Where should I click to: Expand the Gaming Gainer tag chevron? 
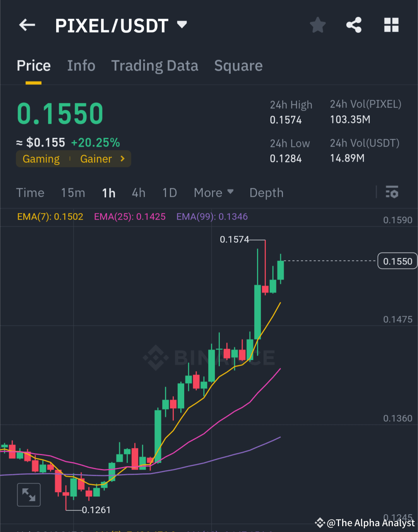pos(122,159)
